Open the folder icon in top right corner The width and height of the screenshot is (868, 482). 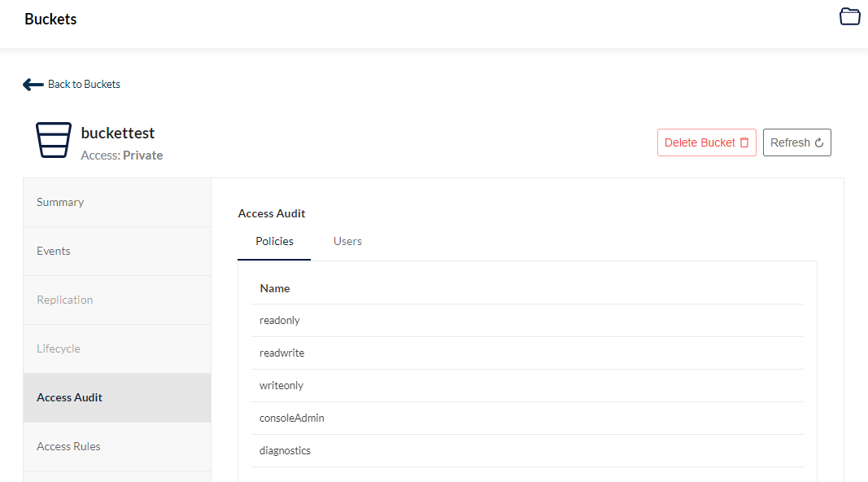(850, 16)
